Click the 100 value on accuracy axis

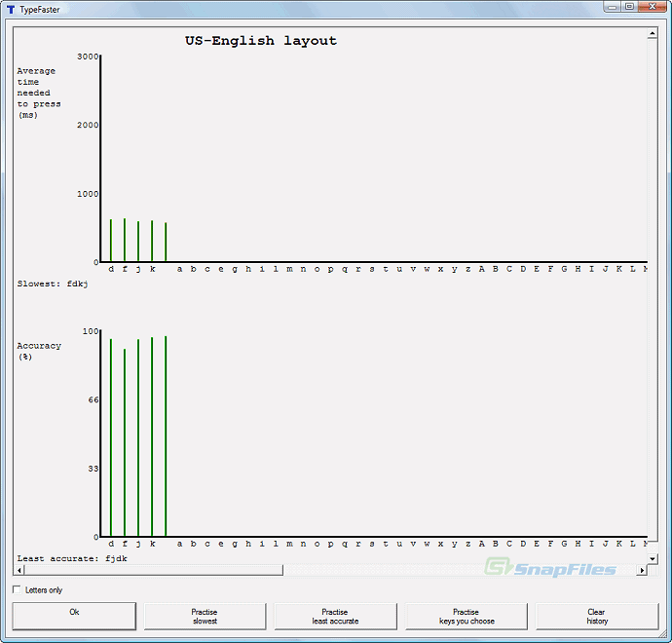(x=91, y=331)
